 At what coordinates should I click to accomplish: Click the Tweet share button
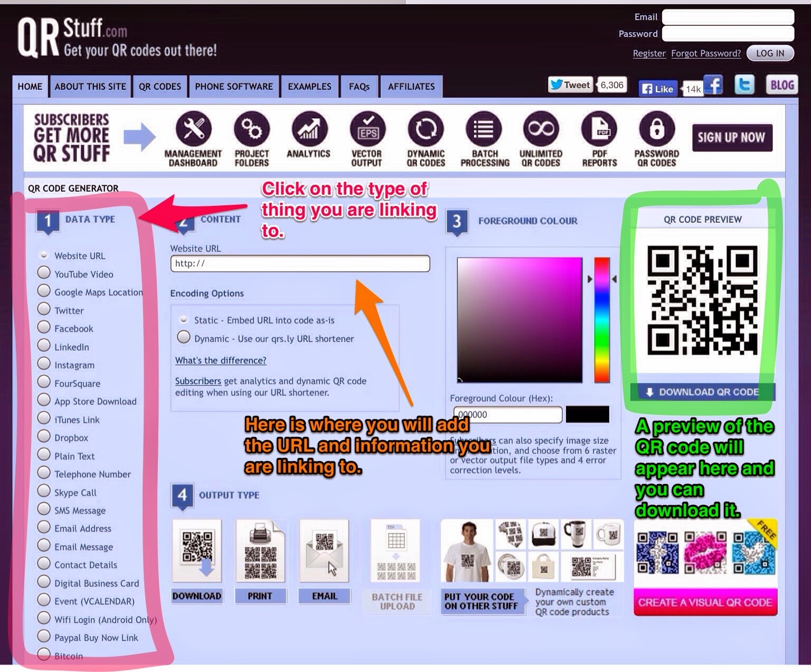tap(571, 85)
